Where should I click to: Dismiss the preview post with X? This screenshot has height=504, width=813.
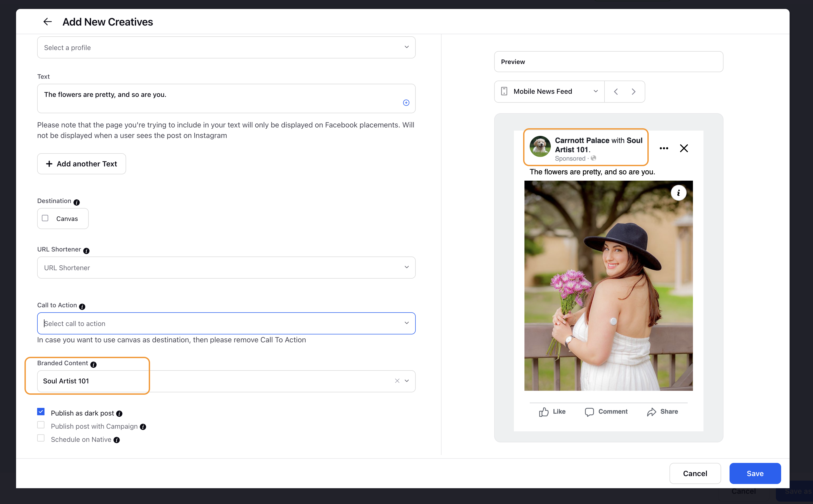pos(684,148)
